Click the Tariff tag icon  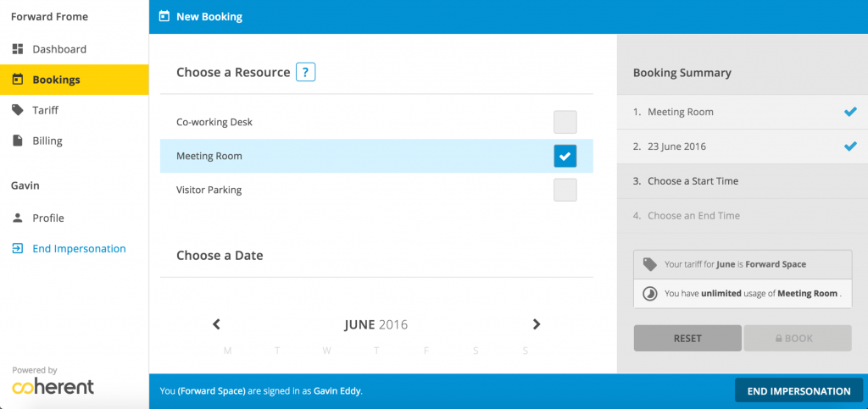click(x=18, y=110)
